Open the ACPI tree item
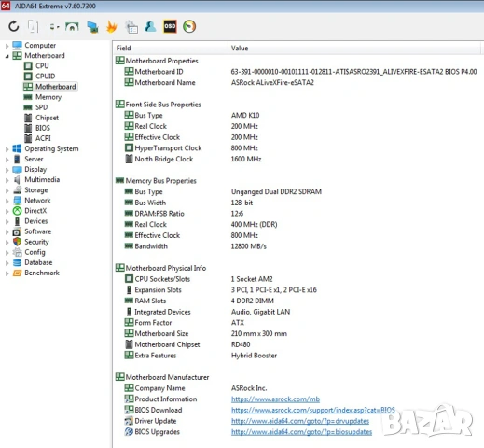 tap(43, 138)
